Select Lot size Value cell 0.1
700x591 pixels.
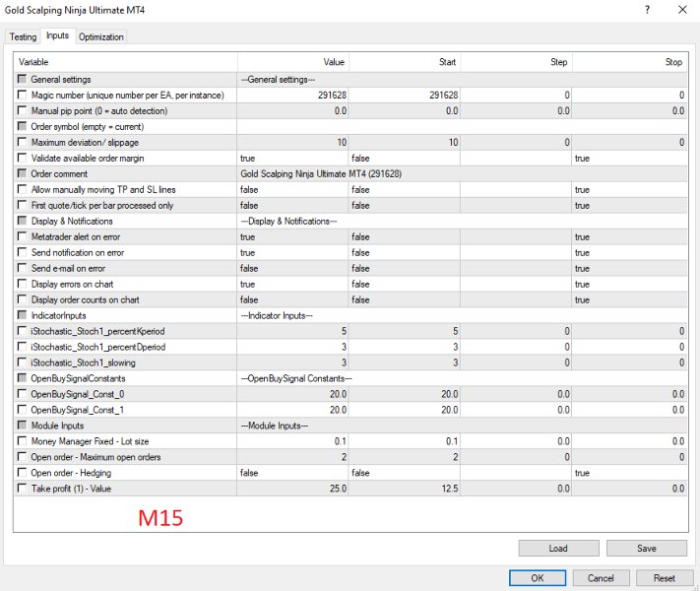[292, 441]
